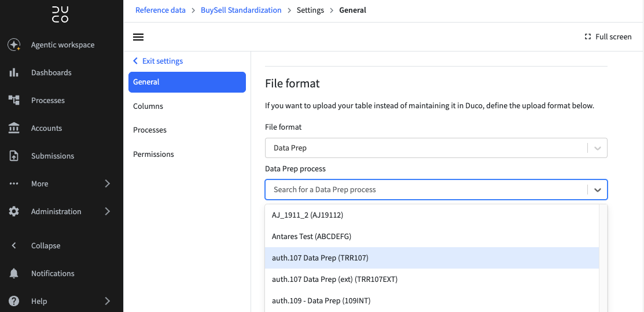Click the Dashboards bar chart icon

coord(14,73)
